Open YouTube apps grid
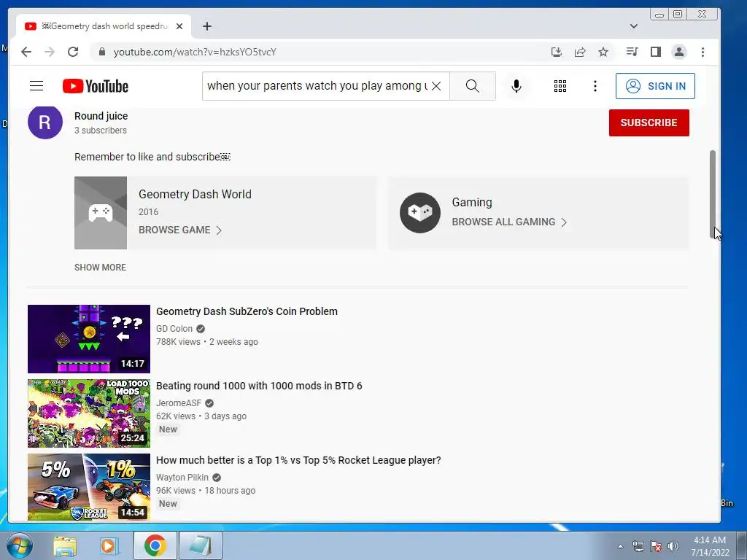747x560 pixels. 560,86
